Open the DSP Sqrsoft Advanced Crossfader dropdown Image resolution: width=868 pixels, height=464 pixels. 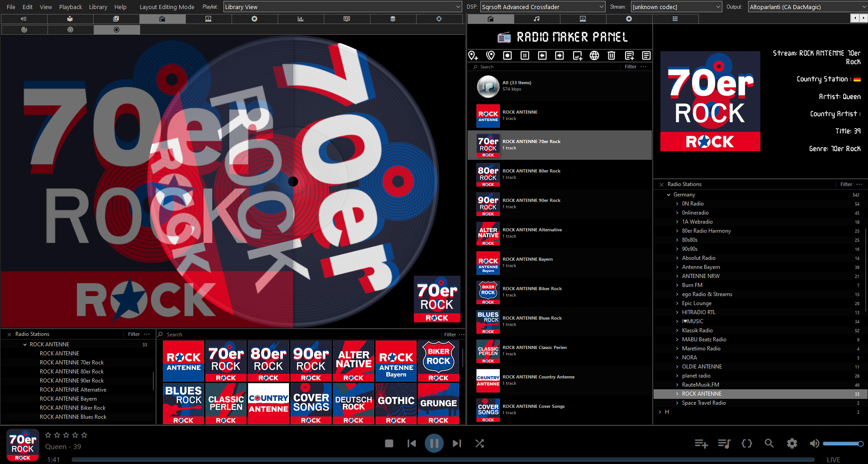[543, 7]
